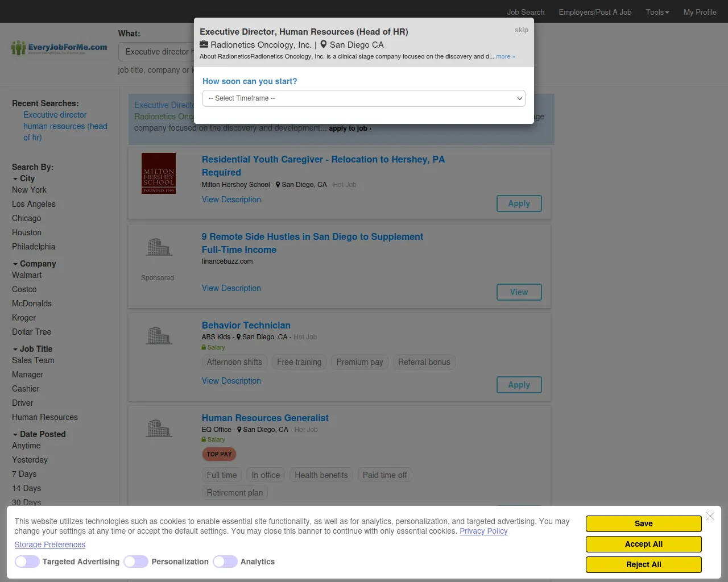728x582 pixels.
Task: Collapse the Company filter section
Action: point(34,264)
